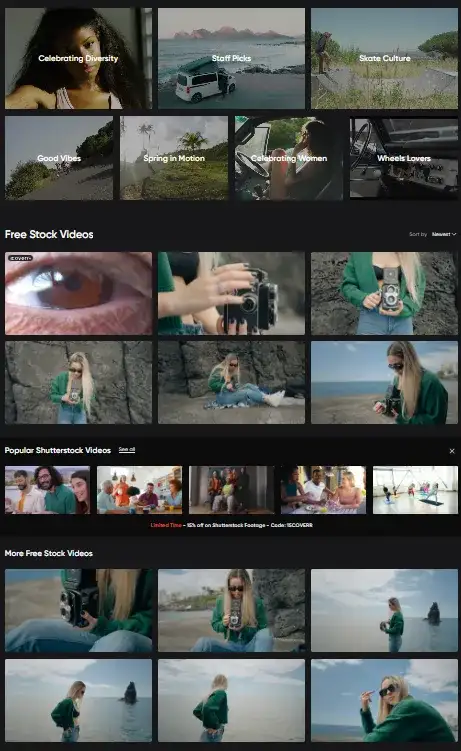Open the video of a woman sitting on a blanket by rocks

231,383
